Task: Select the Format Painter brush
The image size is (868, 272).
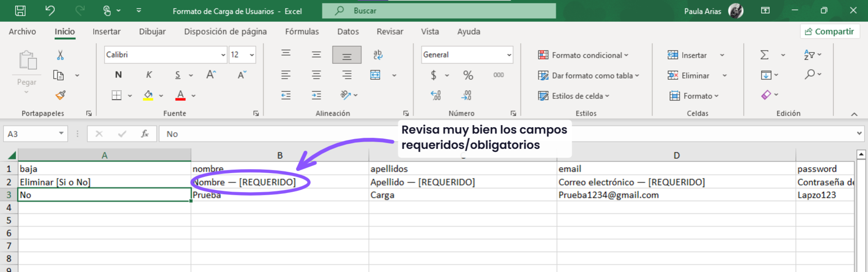Action: pos(60,95)
